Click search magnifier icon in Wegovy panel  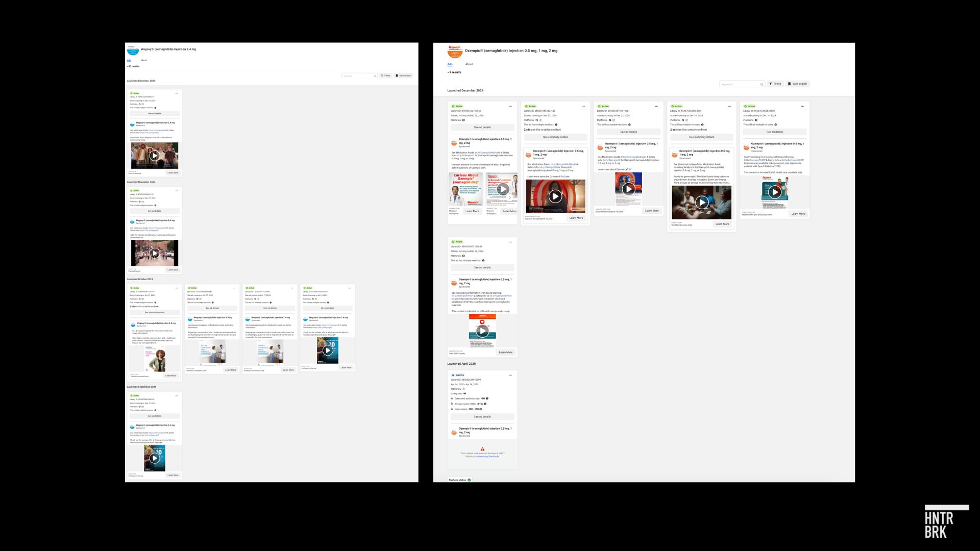click(x=375, y=76)
